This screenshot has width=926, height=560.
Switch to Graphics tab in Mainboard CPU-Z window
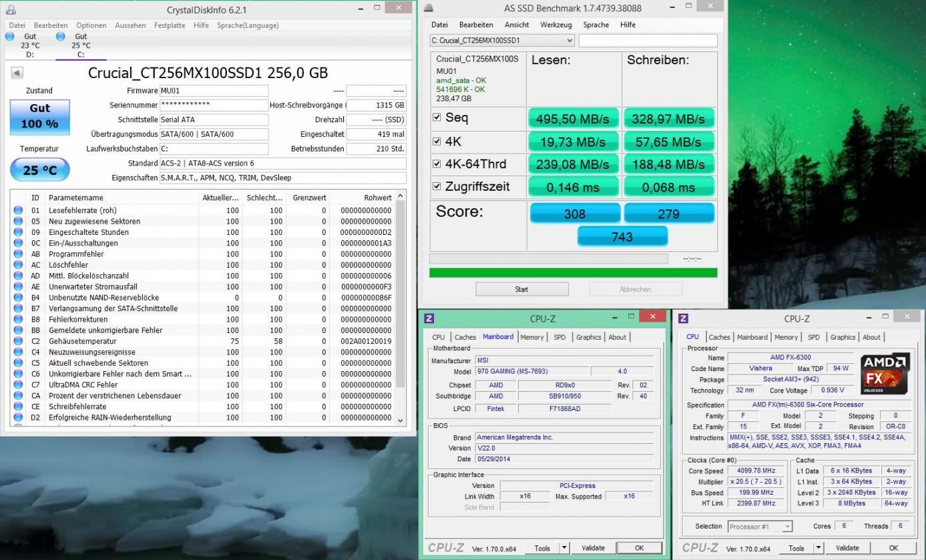tap(589, 337)
